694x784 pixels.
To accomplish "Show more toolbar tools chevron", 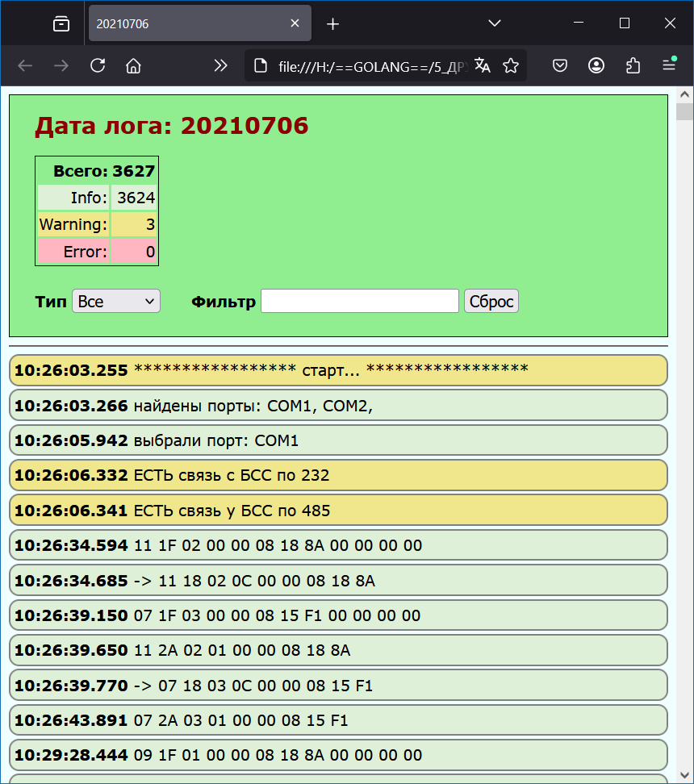I will 220,65.
